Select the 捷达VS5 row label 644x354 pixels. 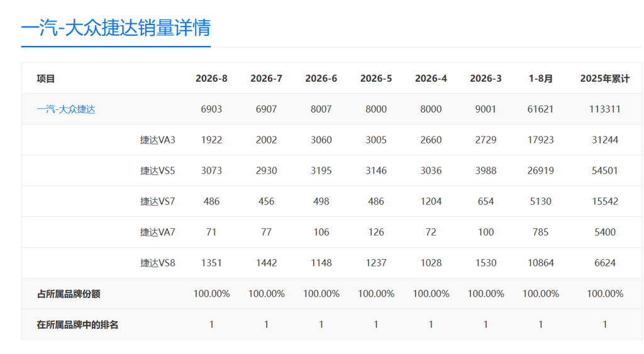pos(158,171)
